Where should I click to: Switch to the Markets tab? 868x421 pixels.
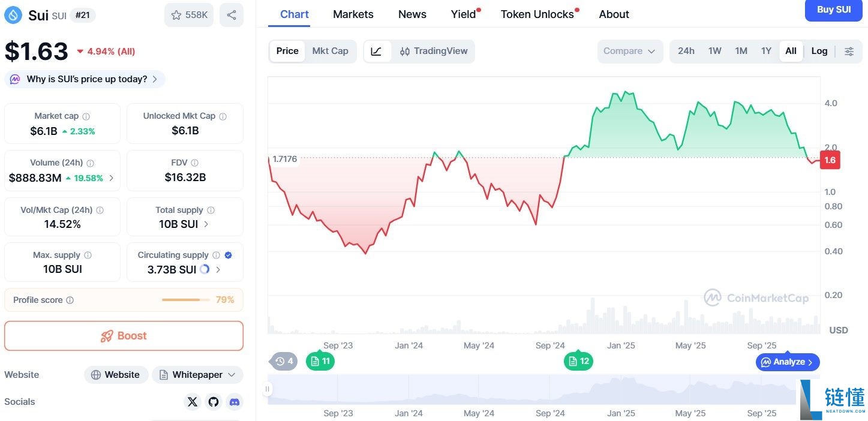(x=353, y=14)
